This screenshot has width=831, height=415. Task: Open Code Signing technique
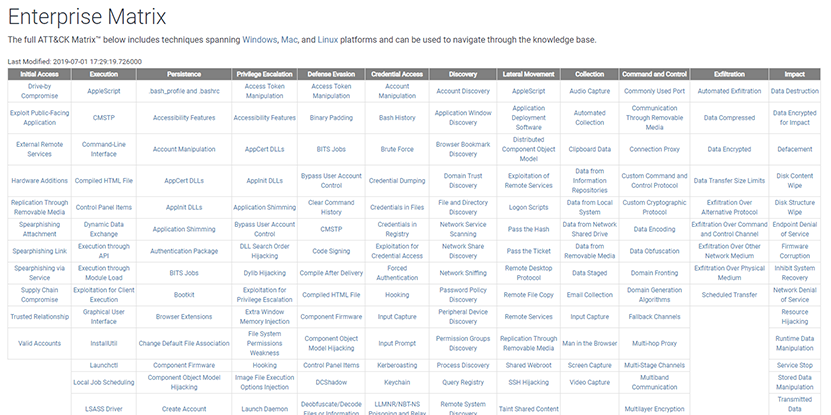click(331, 251)
